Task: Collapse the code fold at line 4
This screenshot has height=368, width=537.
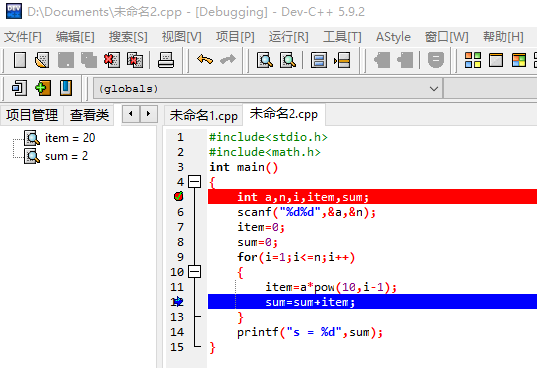Action: pos(195,181)
